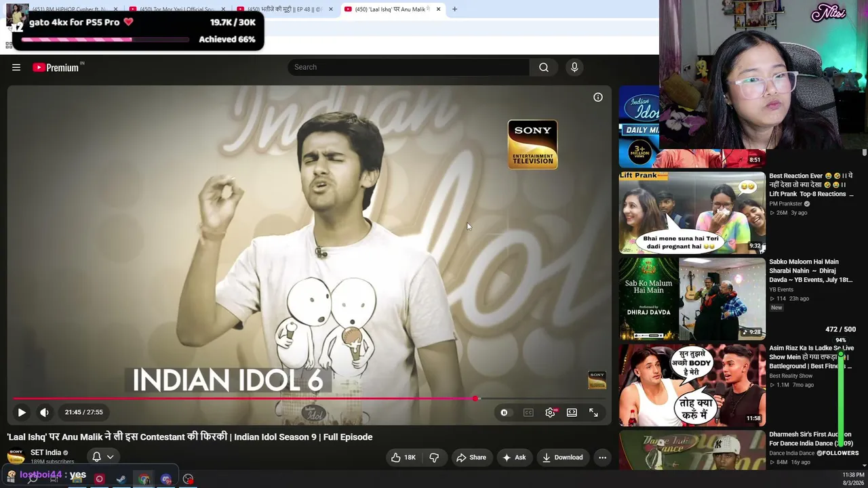
Task: Open the Lift Prank video thumbnail
Action: (x=692, y=213)
